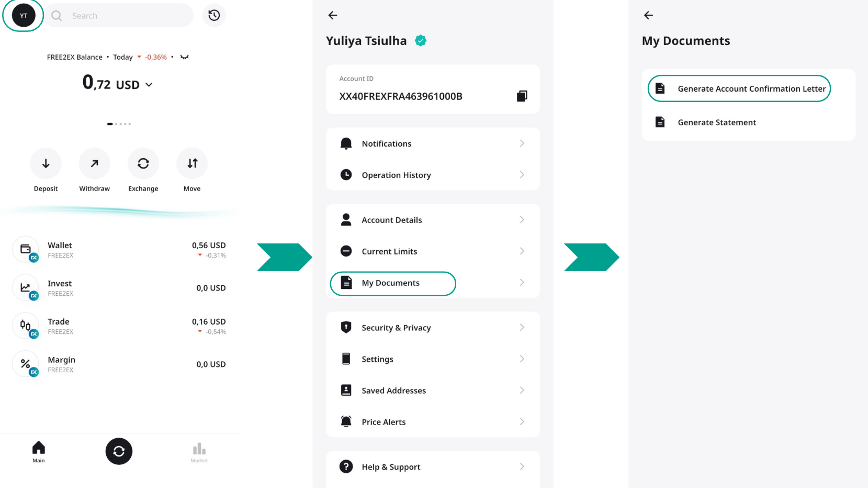Click the Search input field
The width and height of the screenshot is (868, 501).
click(126, 16)
